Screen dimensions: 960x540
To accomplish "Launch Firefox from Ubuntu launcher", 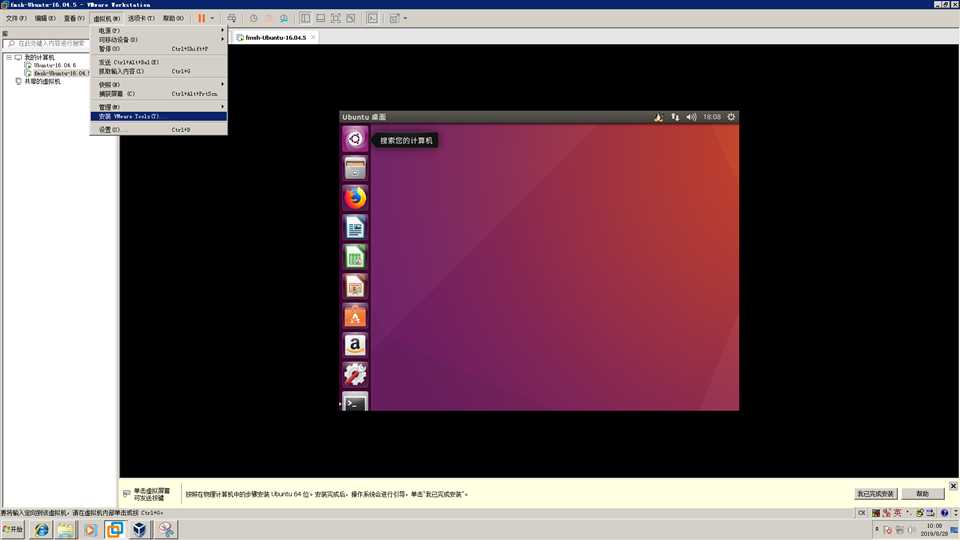I will (355, 198).
